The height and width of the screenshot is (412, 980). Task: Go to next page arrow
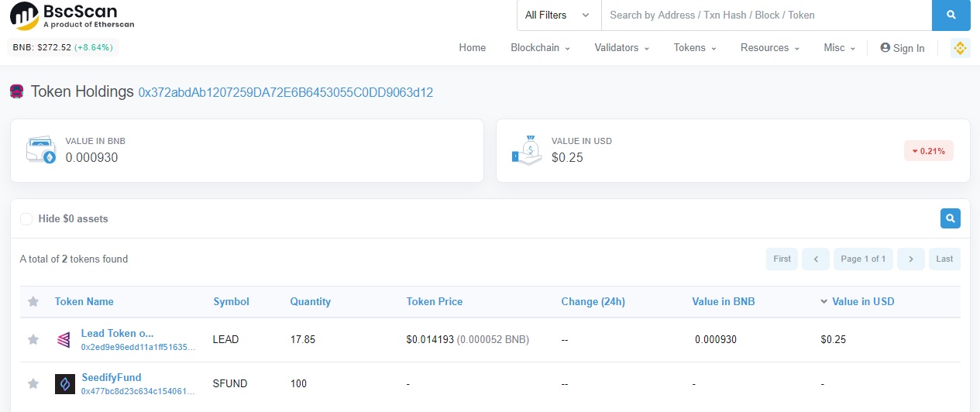click(x=911, y=259)
